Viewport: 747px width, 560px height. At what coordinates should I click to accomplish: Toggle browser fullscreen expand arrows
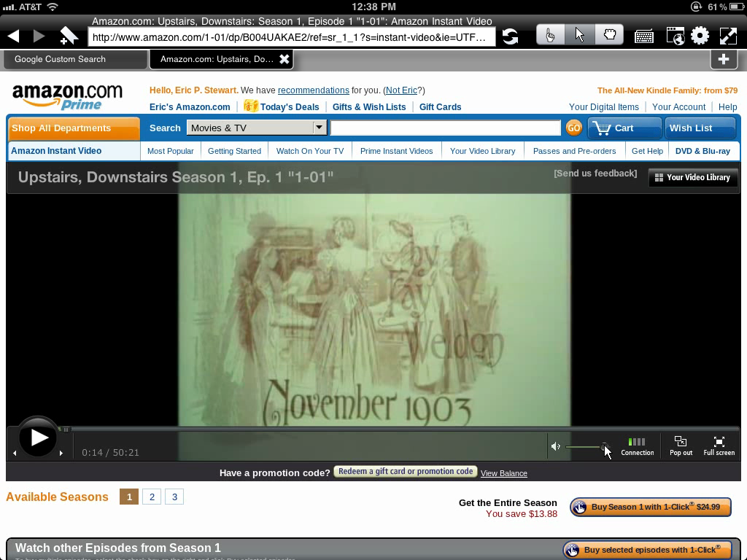(x=728, y=36)
